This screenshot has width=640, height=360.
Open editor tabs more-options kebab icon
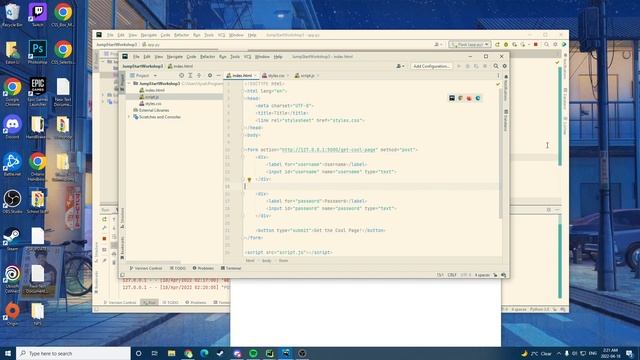pos(498,76)
